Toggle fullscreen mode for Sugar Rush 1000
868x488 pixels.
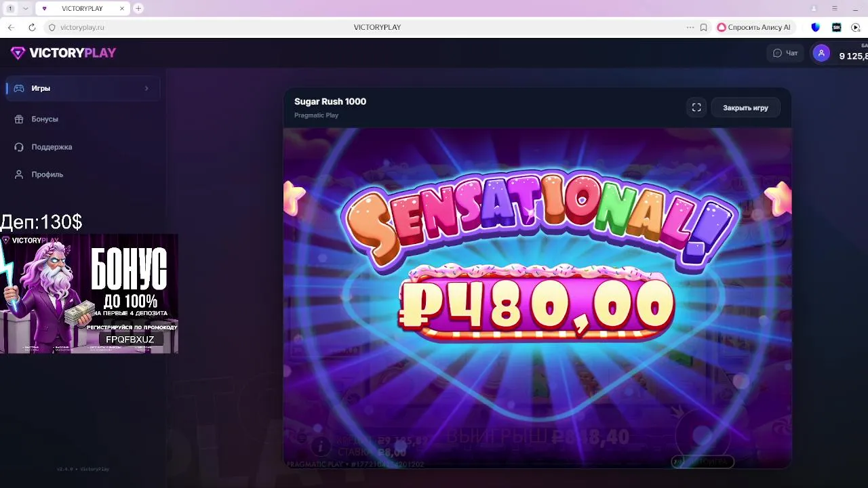696,107
